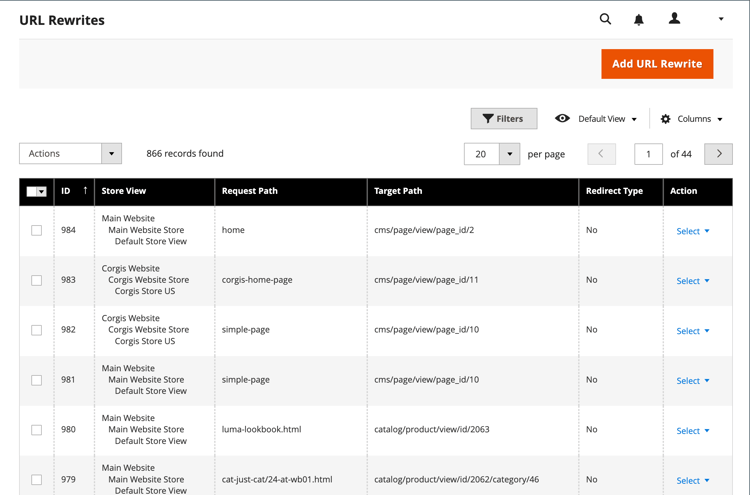Open the Filters panel
This screenshot has height=495, width=750.
(504, 119)
